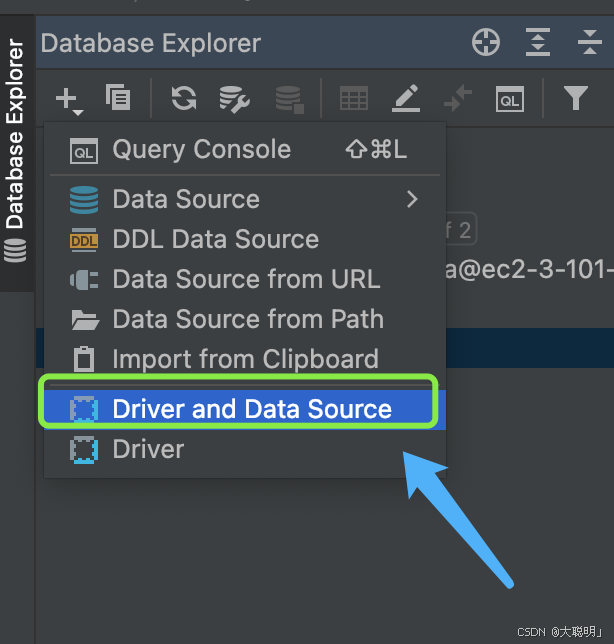This screenshot has height=644, width=614.
Task: Choose DDL Data Source option
Action: pyautogui.click(x=215, y=239)
